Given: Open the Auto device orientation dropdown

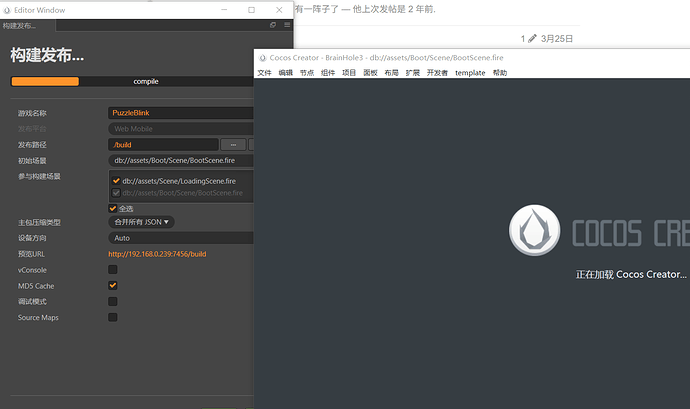Looking at the screenshot, I should [181, 238].
